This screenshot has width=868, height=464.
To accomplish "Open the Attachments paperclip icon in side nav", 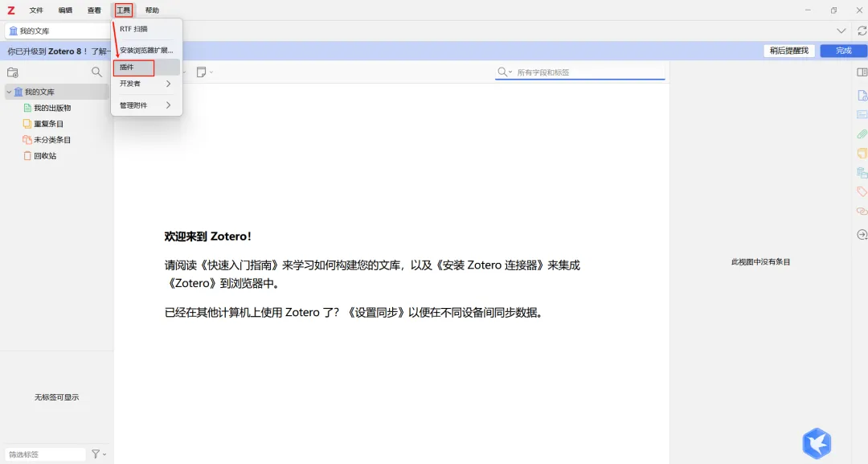I will pos(862,134).
